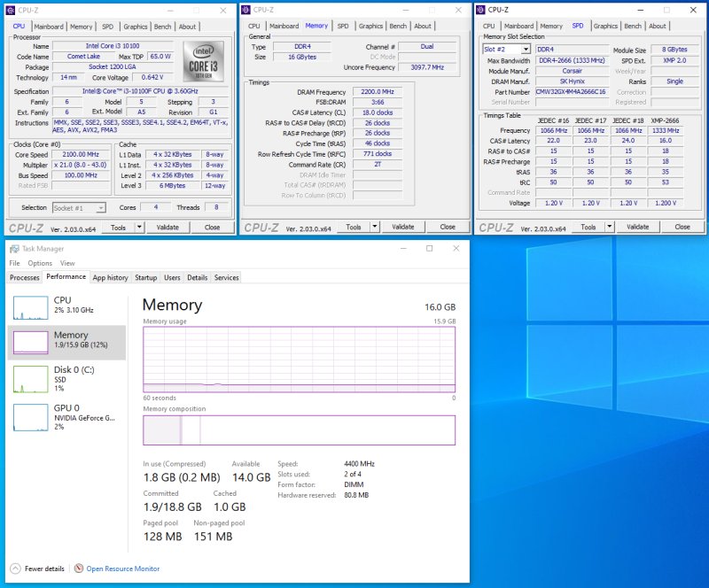Click the Memory composition bar
Screen dimensions: 709x588
click(x=299, y=430)
